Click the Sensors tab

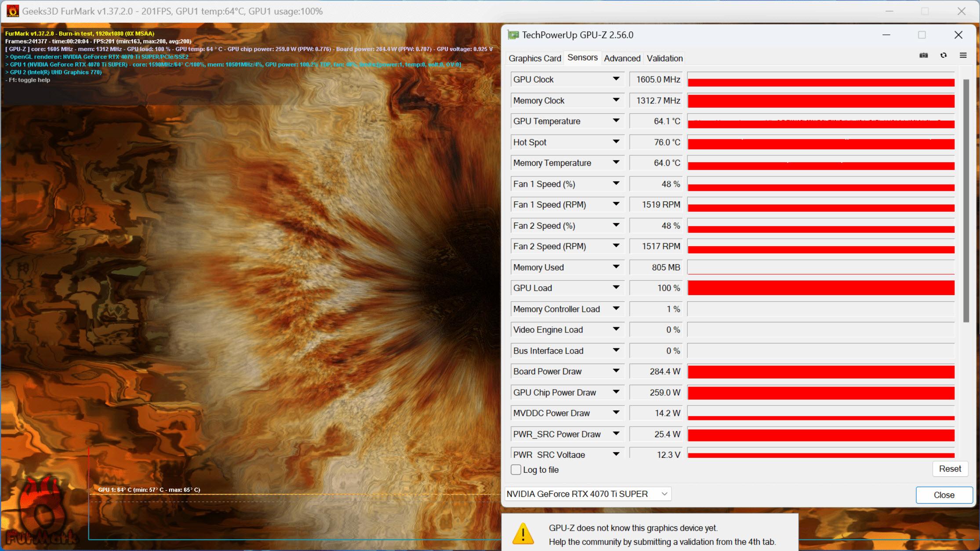tap(581, 58)
